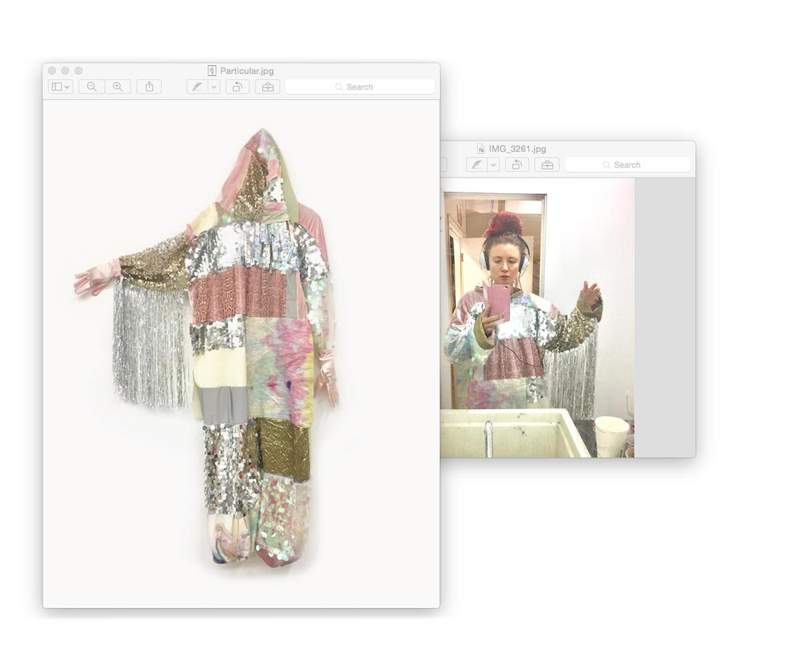Screen dimensions: 800x672
Task: Close the Particular.jpg window
Action: (x=52, y=71)
